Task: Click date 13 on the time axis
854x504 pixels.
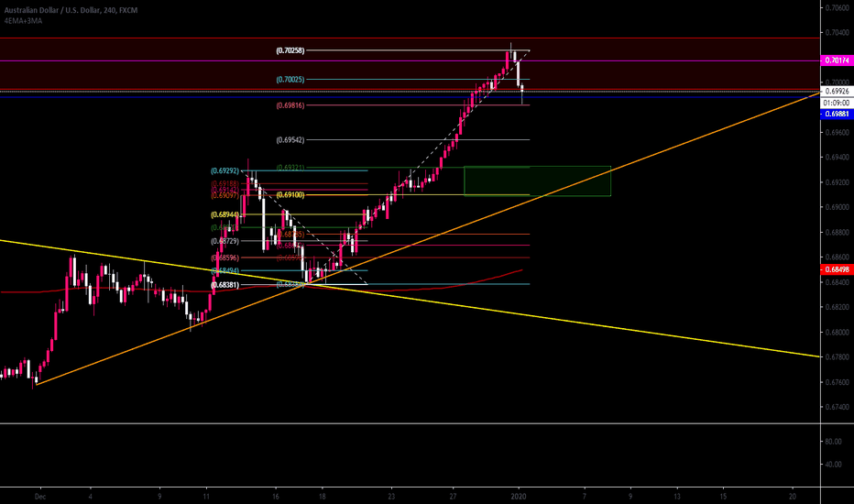Action: click(677, 497)
